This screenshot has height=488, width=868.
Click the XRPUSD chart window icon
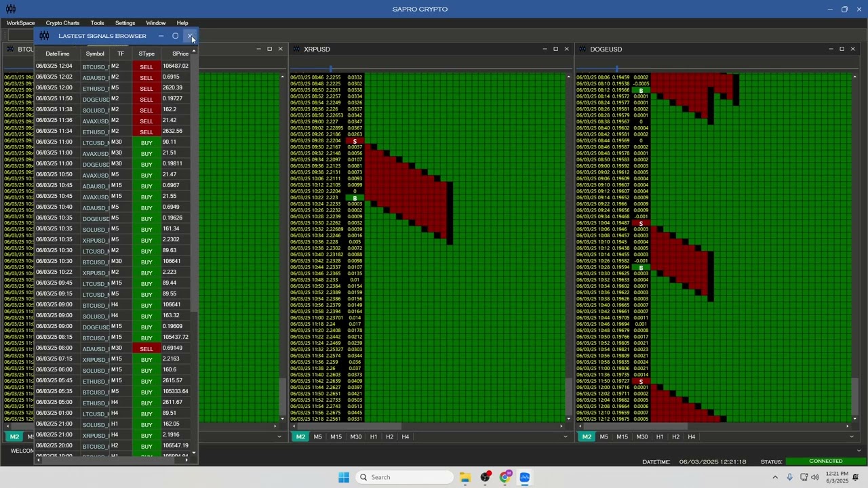297,49
